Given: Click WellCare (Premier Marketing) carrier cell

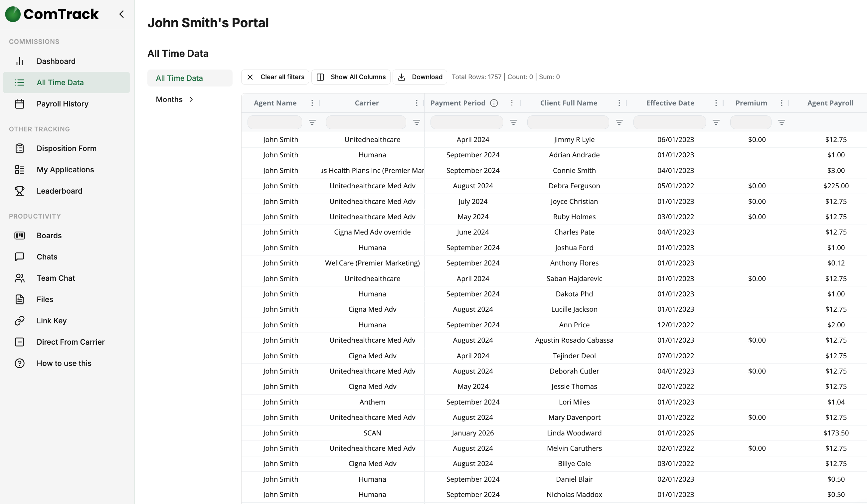Looking at the screenshot, I should (x=372, y=263).
